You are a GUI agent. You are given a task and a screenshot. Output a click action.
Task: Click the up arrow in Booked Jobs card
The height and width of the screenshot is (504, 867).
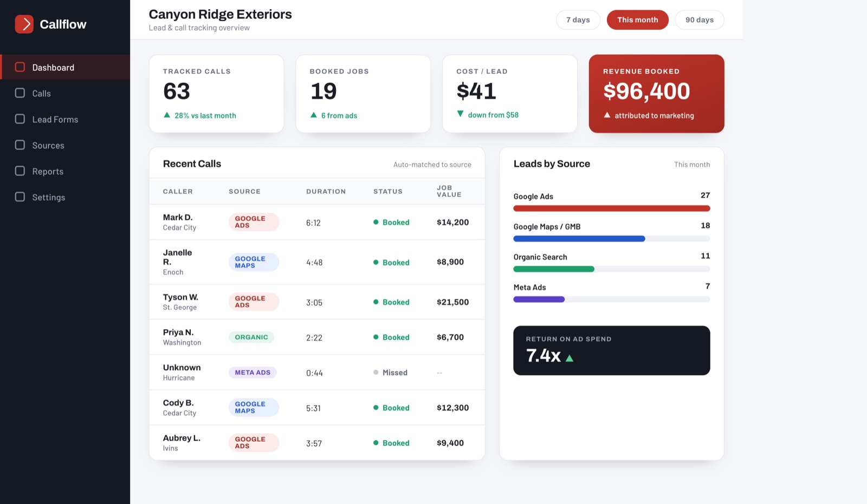[x=314, y=115]
